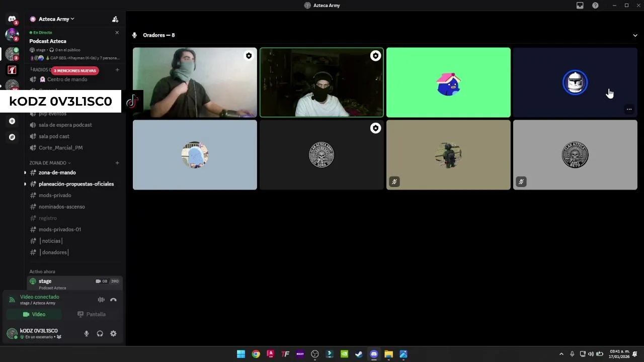Add channel to ZONA DE MANDO plus
The height and width of the screenshot is (362, 644).
coord(117,163)
